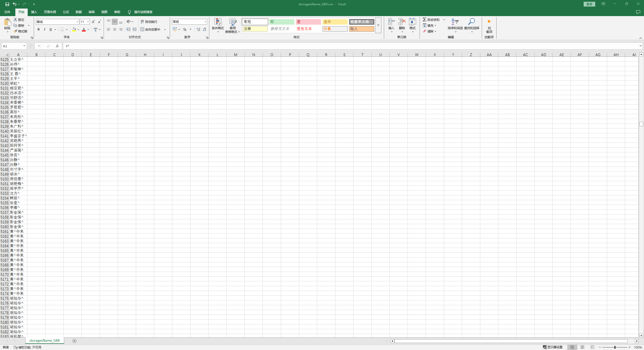The width and height of the screenshot is (644, 350).
Task: Open the font name dropdown (等线)
Action: point(77,22)
